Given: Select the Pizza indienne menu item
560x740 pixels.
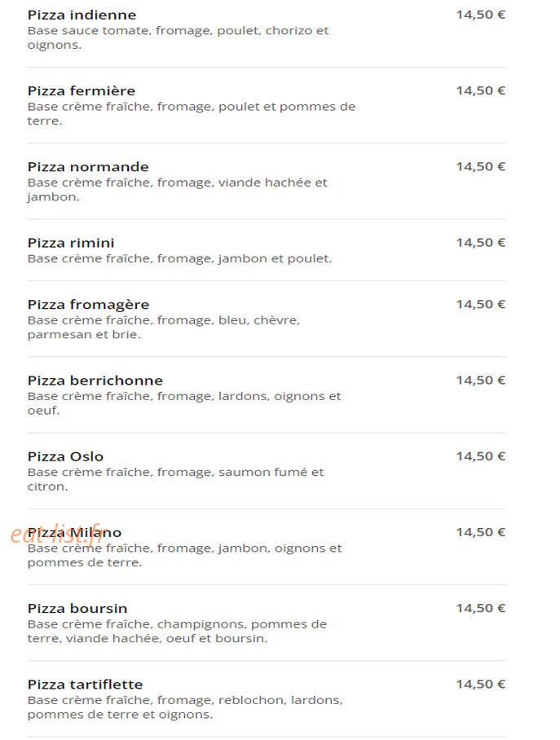Looking at the screenshot, I should tap(82, 15).
